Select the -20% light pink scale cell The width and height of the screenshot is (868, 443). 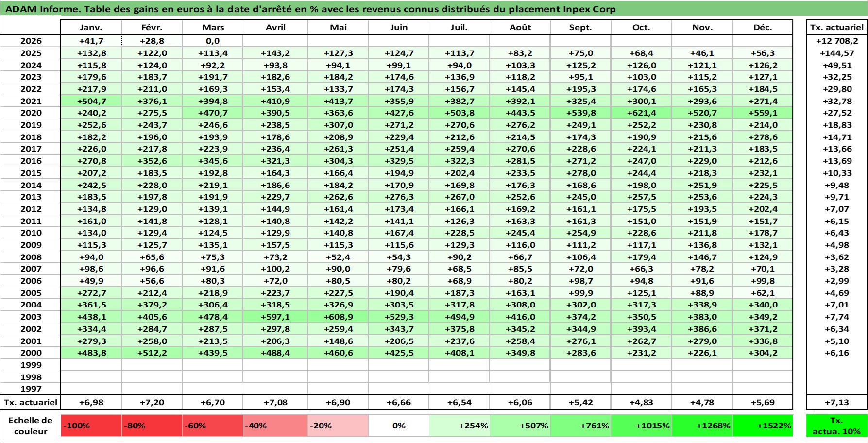point(338,426)
